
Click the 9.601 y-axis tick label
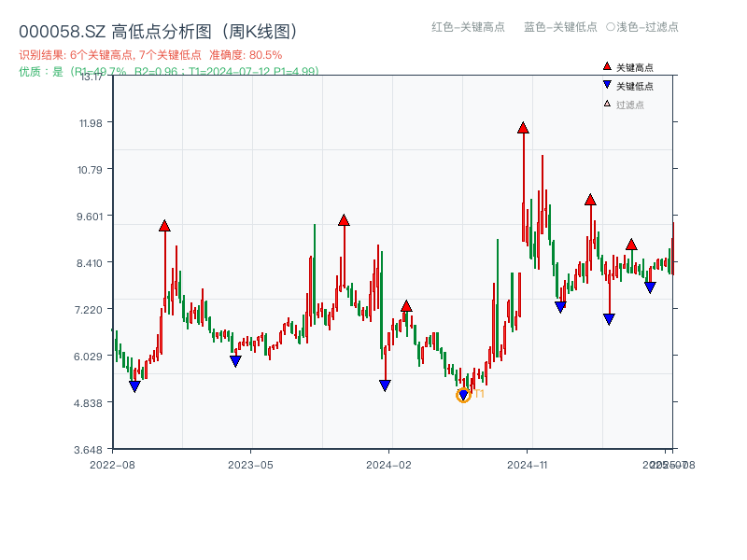click(90, 218)
